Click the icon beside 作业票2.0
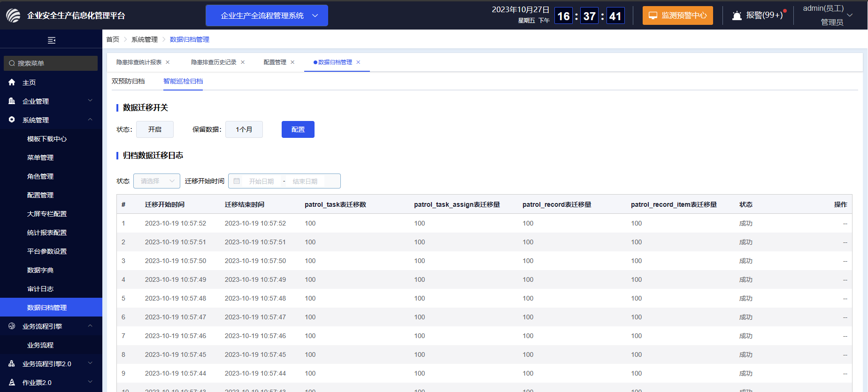Viewport: 868px width, 392px height. point(12,382)
